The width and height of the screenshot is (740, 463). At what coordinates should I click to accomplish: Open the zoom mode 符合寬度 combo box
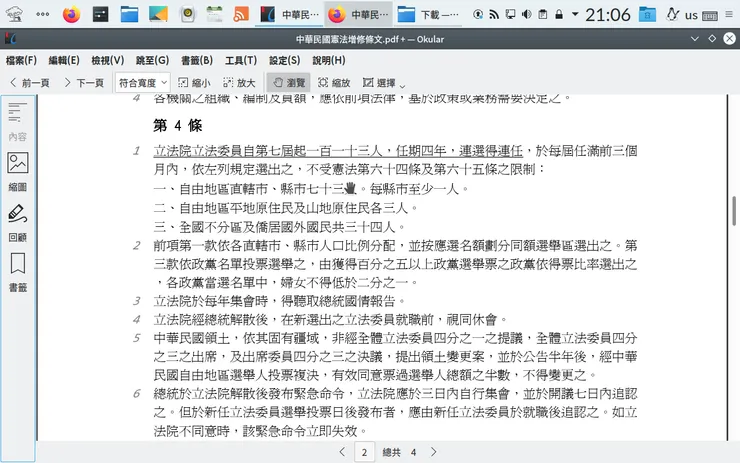[143, 83]
